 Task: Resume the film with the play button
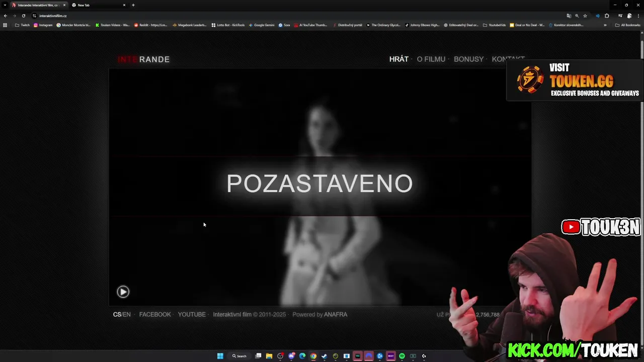point(123,292)
